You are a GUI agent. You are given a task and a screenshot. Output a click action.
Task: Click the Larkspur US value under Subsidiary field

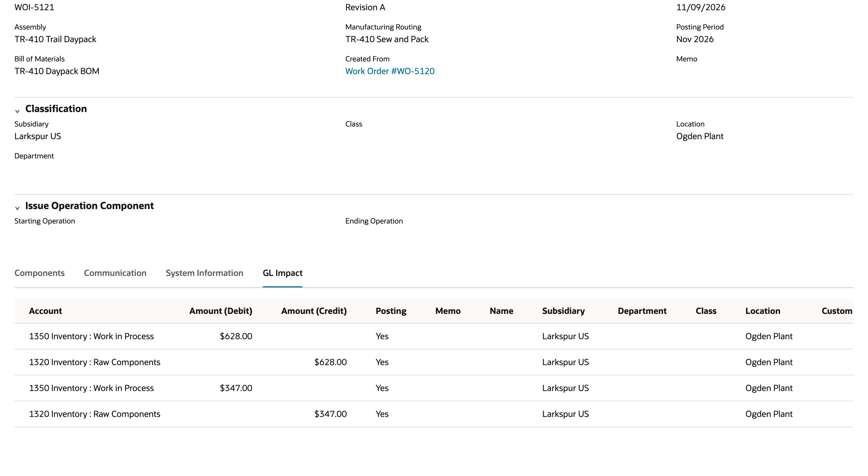click(38, 136)
